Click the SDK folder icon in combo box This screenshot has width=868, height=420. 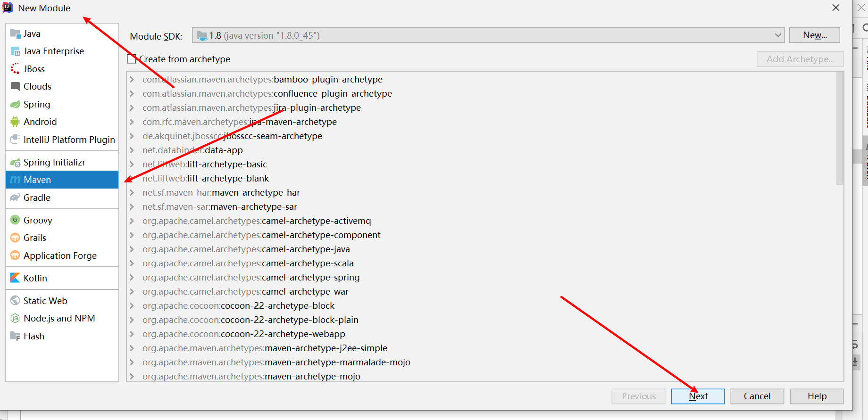(202, 35)
